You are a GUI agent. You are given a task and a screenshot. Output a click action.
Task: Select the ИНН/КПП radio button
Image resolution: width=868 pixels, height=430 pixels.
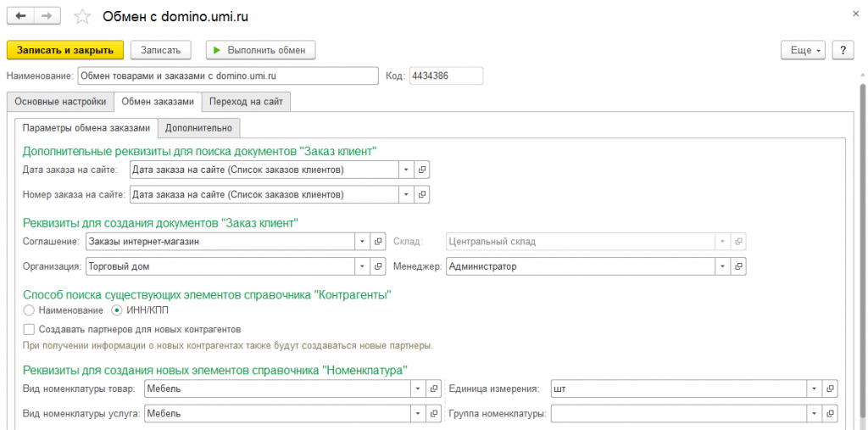tap(117, 310)
